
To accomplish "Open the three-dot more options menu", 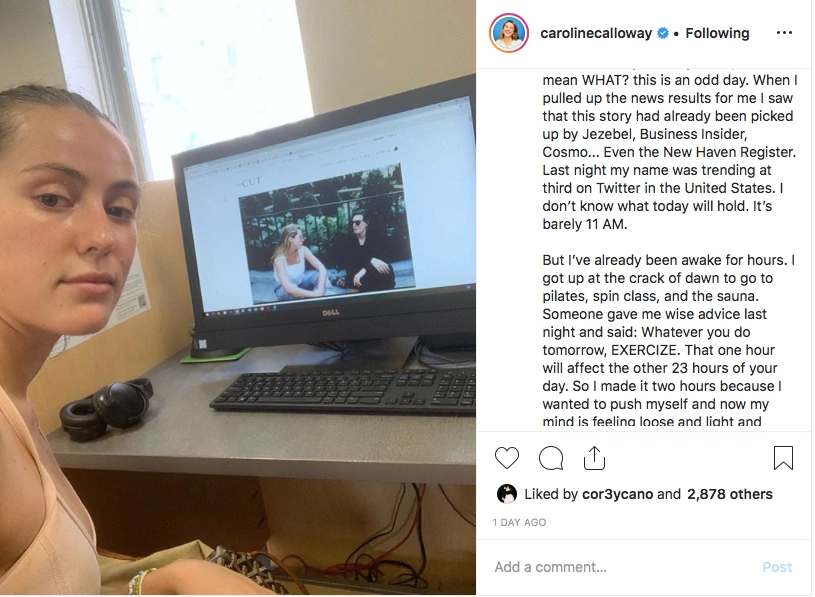I will 784,33.
